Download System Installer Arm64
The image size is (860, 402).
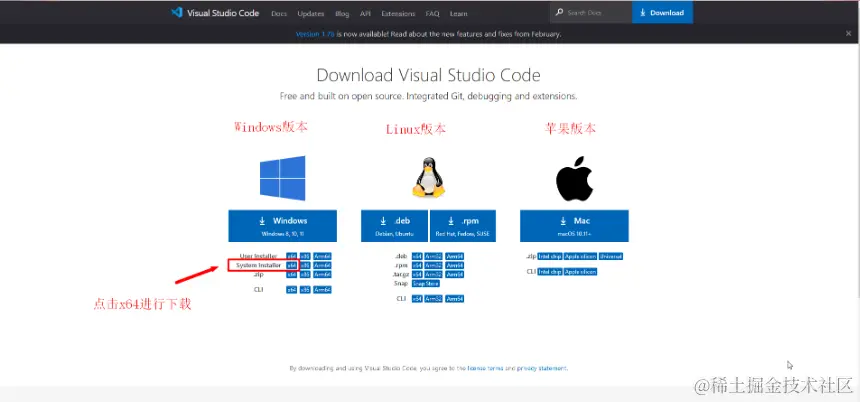click(322, 265)
